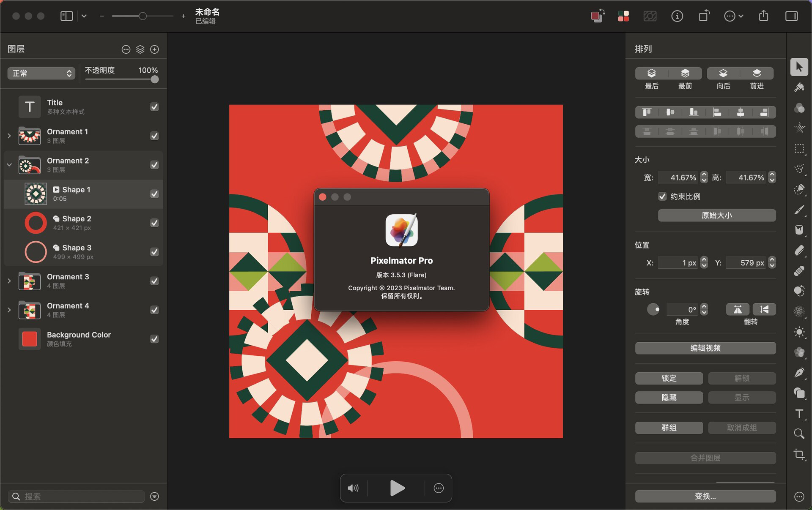Toggle visibility of Ornament 4
Image resolution: width=812 pixels, height=510 pixels.
coord(154,310)
